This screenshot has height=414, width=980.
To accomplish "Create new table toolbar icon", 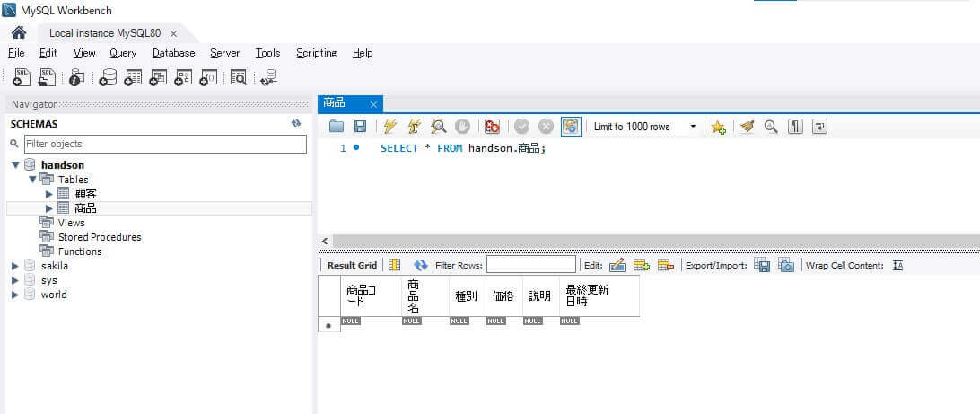I will pos(133,77).
